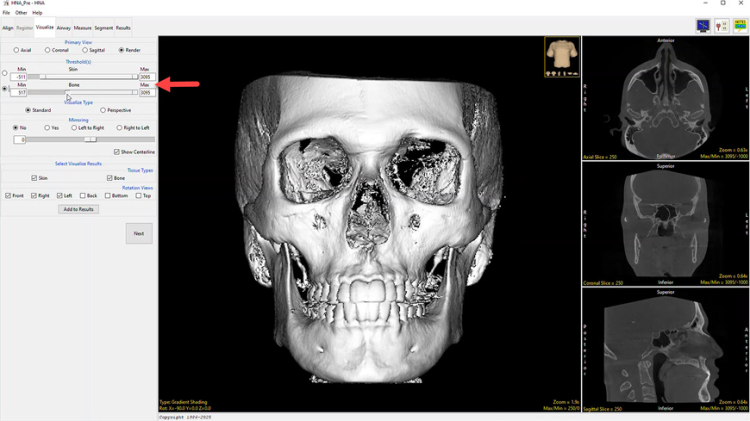The width and height of the screenshot is (750, 421).
Task: Toggle the Show Centerline checkbox
Action: coord(116,152)
